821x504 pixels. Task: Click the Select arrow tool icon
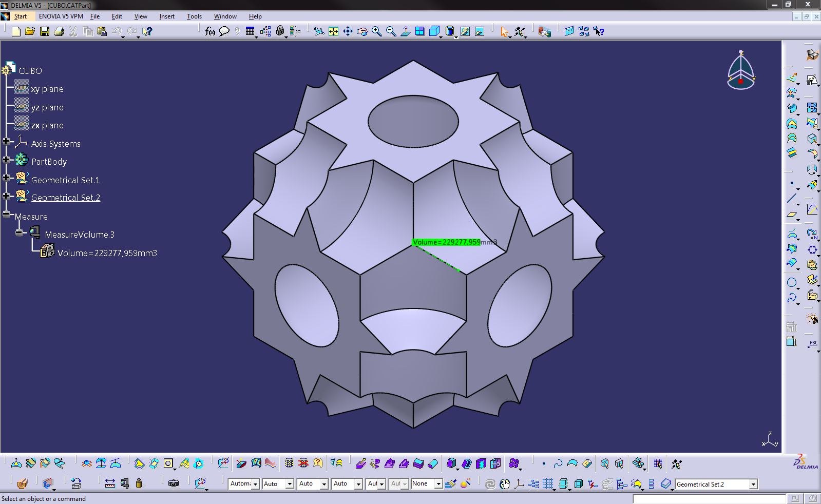coord(504,32)
